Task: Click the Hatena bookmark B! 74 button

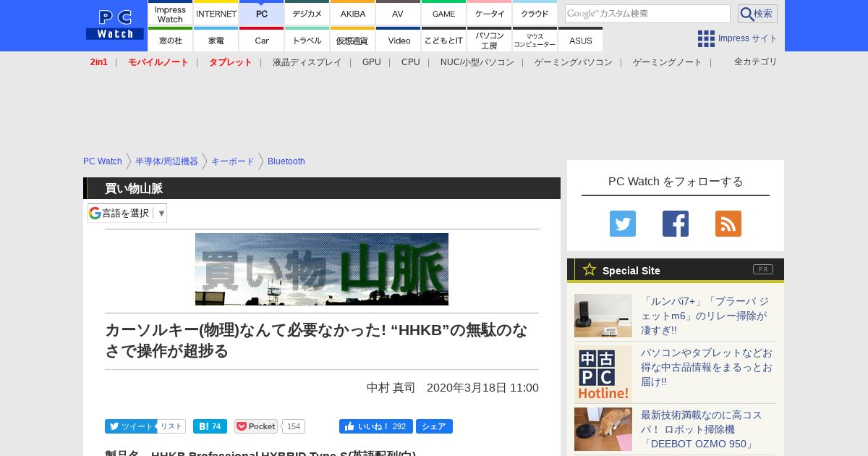Action: (x=210, y=426)
